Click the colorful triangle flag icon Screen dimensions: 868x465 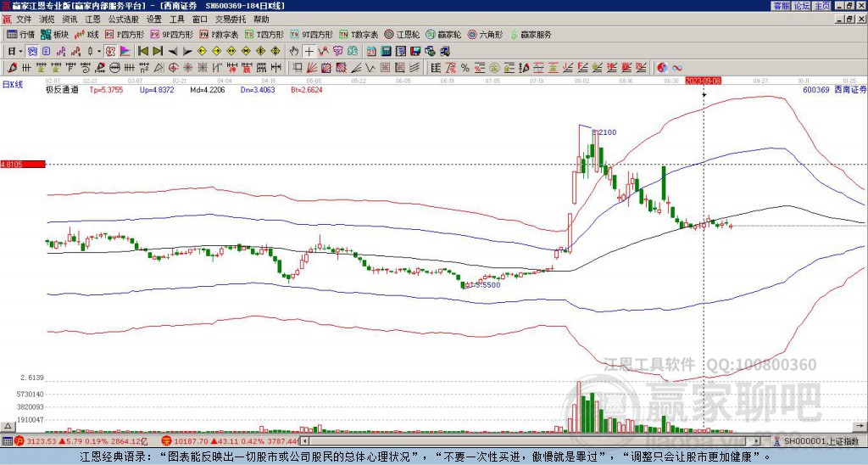[125, 51]
